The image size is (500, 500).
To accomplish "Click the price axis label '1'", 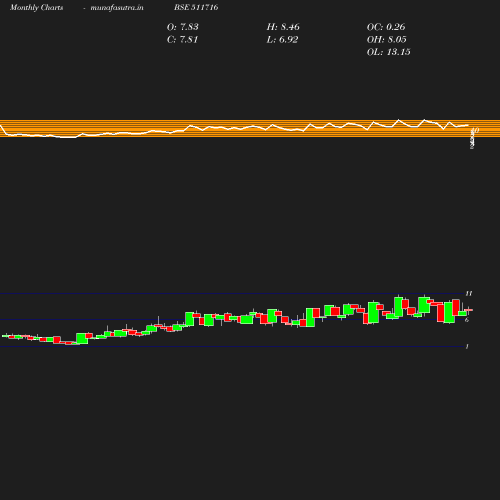I will [467, 346].
